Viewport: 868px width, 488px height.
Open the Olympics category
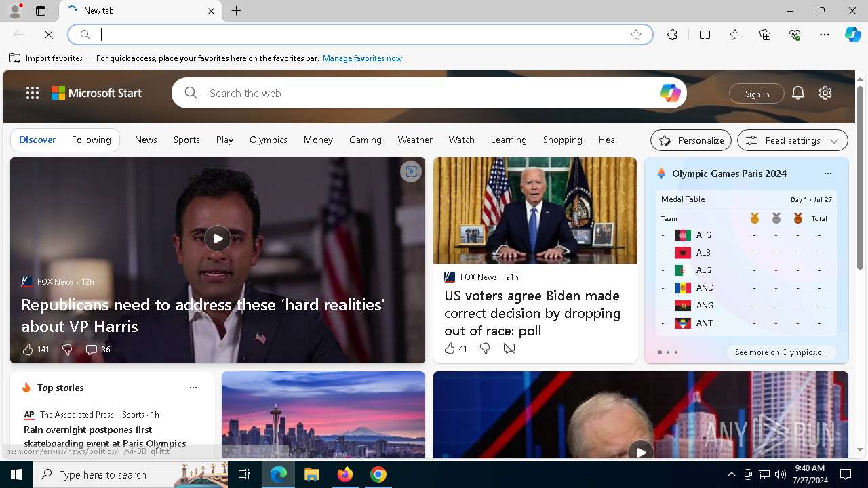tap(269, 140)
